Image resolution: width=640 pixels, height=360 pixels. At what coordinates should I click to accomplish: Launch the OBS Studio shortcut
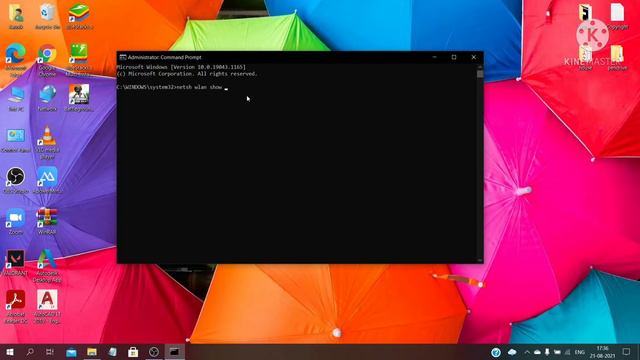coord(16,180)
